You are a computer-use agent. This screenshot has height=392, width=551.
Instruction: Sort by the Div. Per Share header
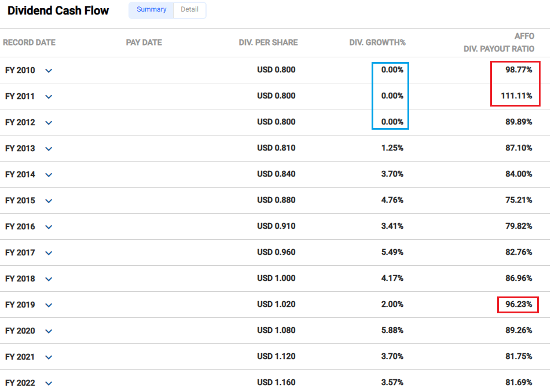[268, 42]
